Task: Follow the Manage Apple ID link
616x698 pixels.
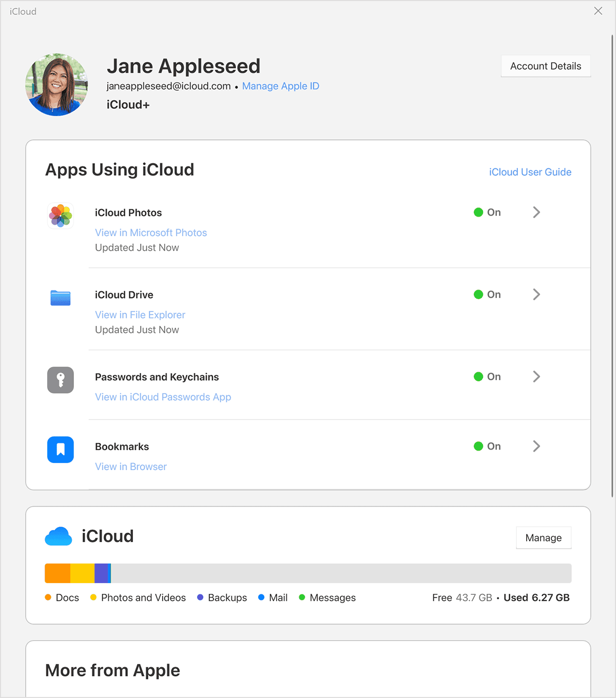Action: [280, 86]
